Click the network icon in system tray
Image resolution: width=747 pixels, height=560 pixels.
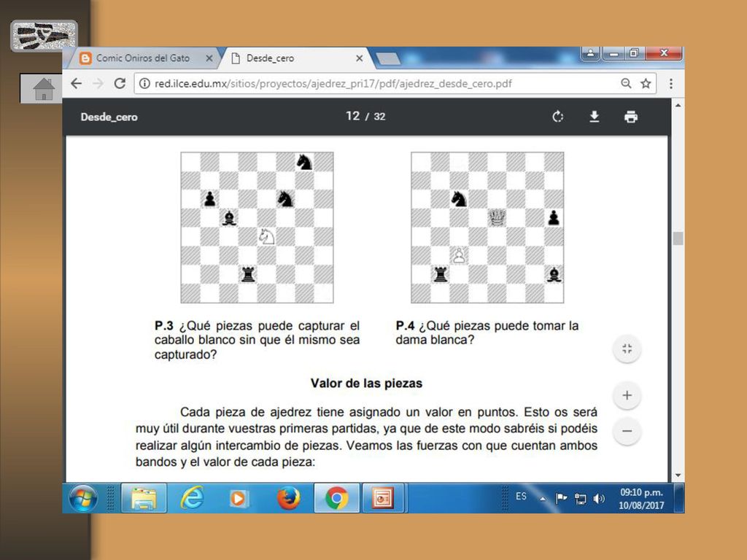(580, 499)
